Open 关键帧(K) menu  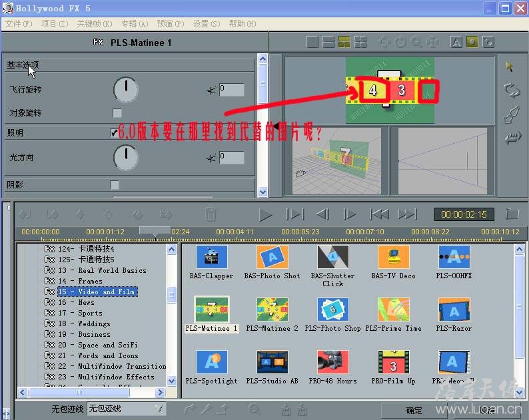point(95,23)
